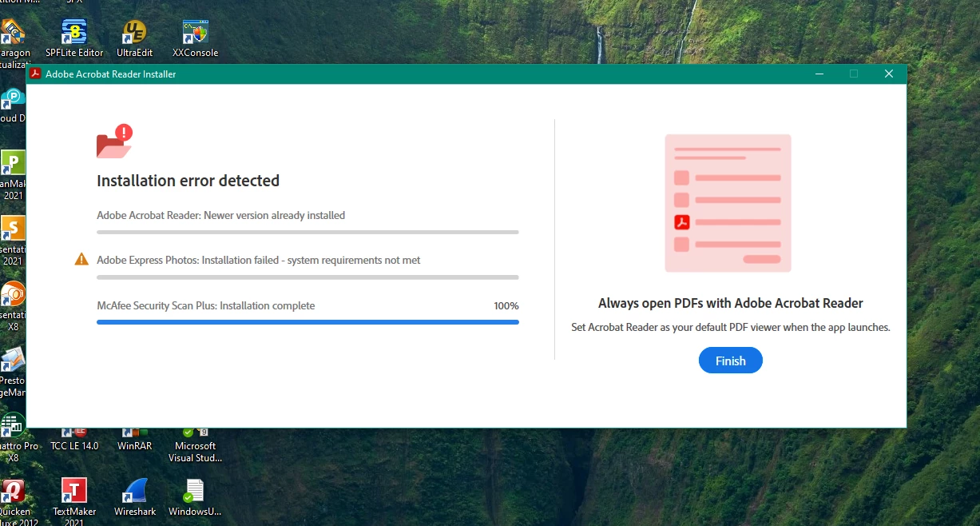Open Wireshark desktop shortcut
This screenshot has height=526, width=980.
coord(134,497)
